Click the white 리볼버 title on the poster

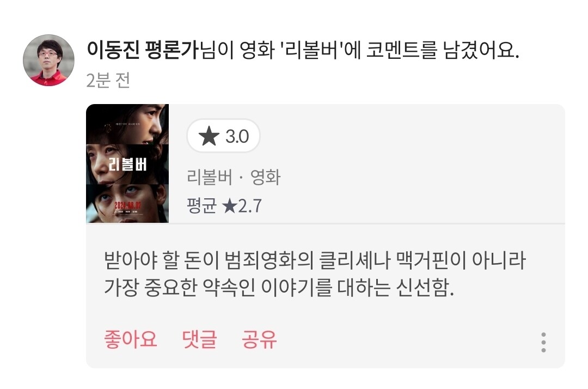click(127, 165)
